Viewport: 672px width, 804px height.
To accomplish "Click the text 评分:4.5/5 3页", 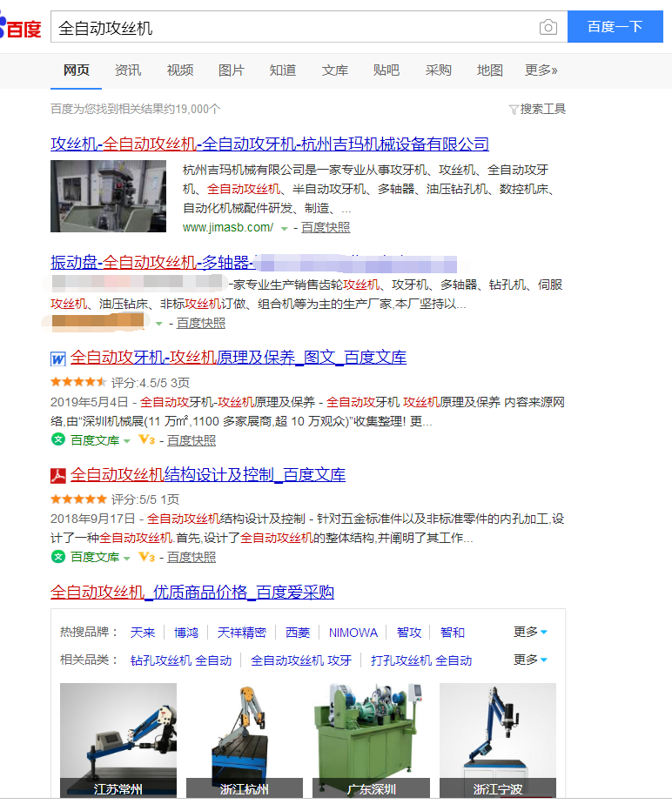I will (151, 383).
